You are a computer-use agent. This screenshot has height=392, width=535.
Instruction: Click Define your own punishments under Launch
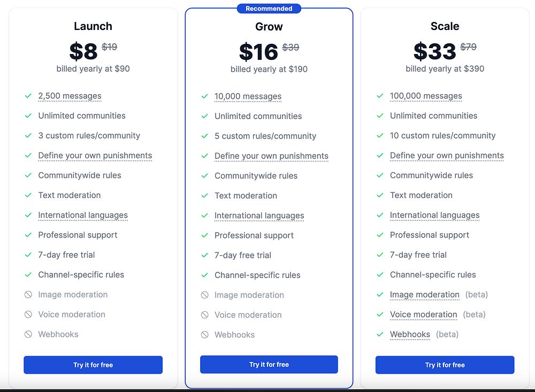95,156
